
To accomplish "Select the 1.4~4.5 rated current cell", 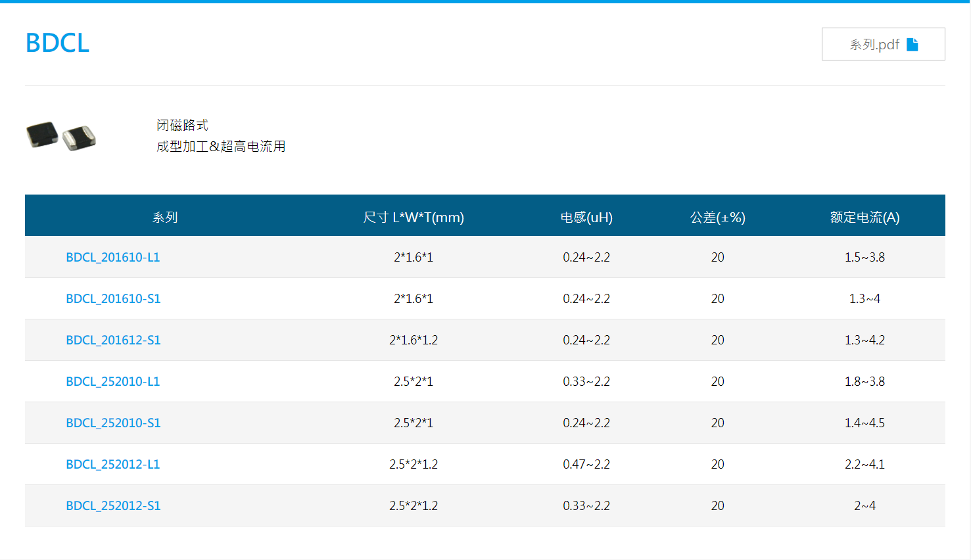I will click(864, 423).
